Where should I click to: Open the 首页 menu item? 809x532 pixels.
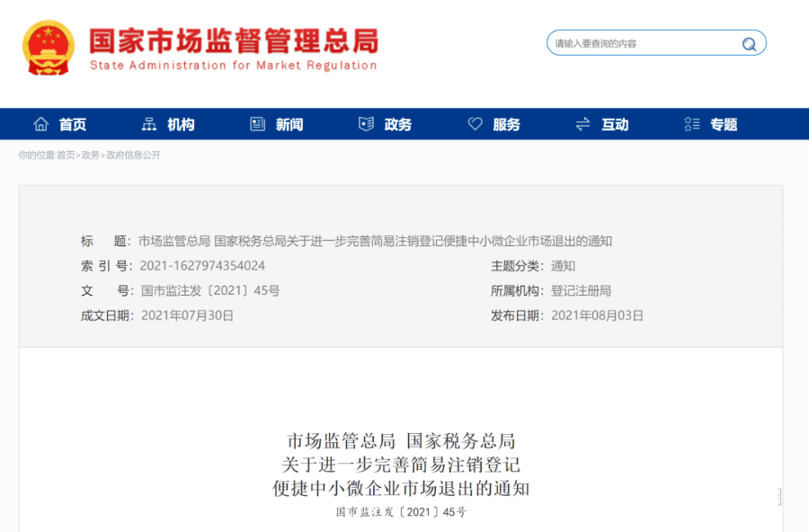pyautogui.click(x=72, y=124)
